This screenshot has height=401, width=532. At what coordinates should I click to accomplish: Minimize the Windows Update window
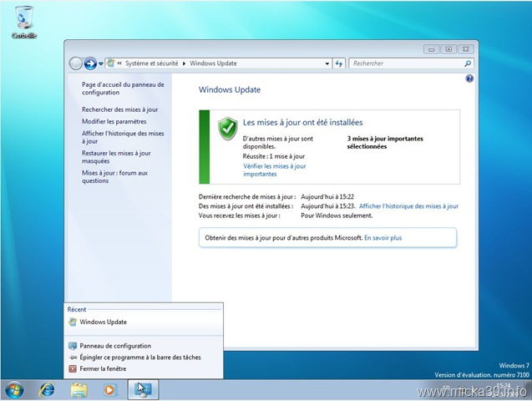click(x=431, y=49)
